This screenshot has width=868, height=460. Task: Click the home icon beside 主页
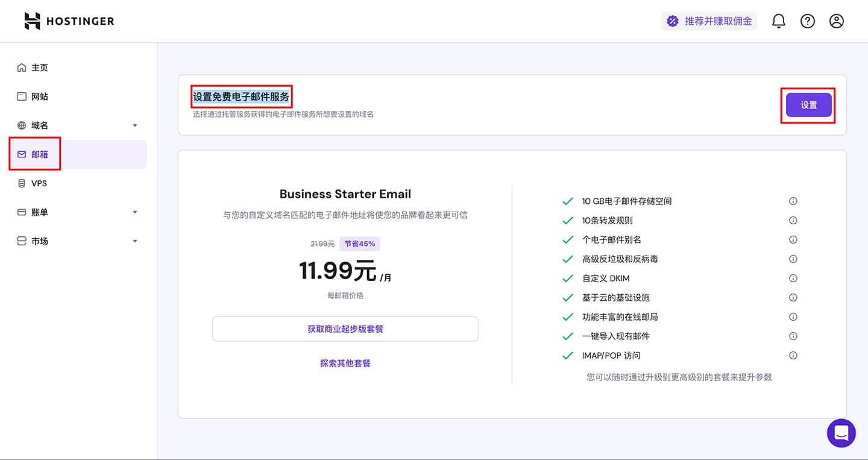pos(22,68)
